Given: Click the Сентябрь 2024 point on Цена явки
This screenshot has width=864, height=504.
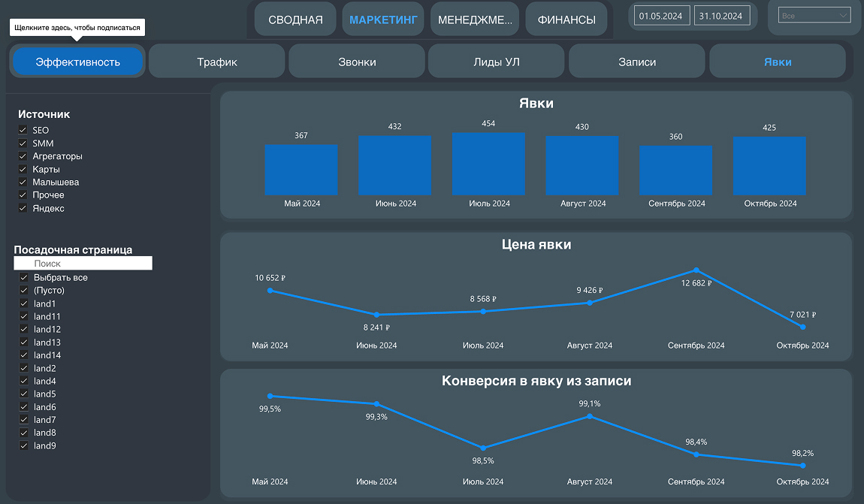Looking at the screenshot, I should pos(696,270).
